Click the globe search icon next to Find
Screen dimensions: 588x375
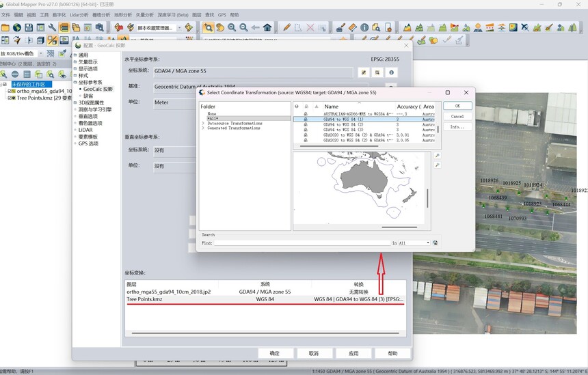click(x=435, y=242)
